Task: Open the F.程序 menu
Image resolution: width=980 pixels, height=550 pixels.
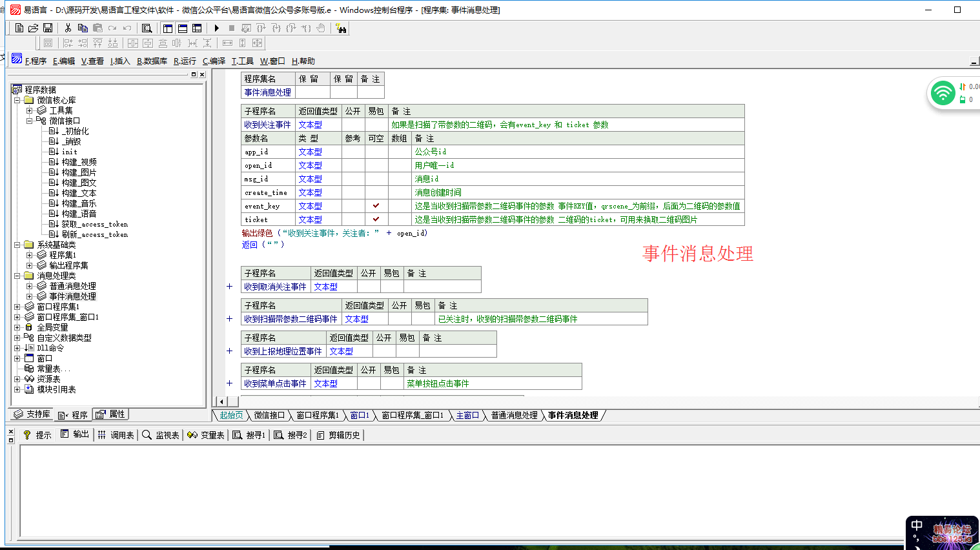Action: [36, 61]
